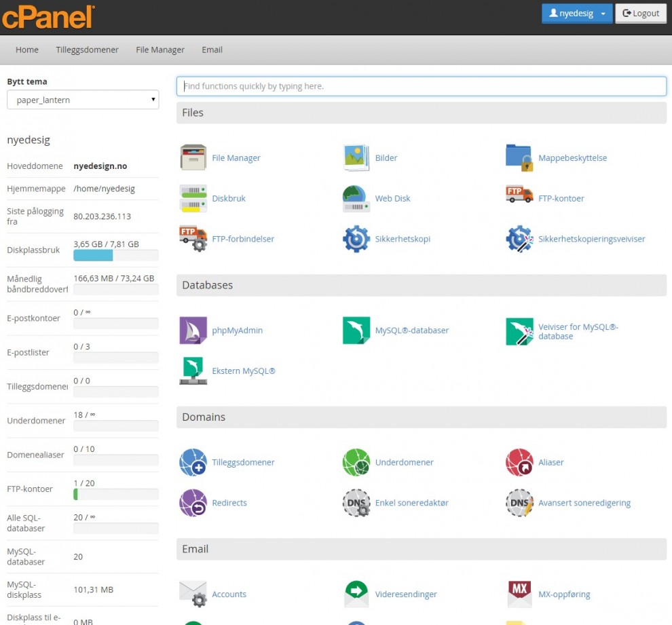Click the Databases section header
The height and width of the screenshot is (625, 672).
[x=422, y=285]
